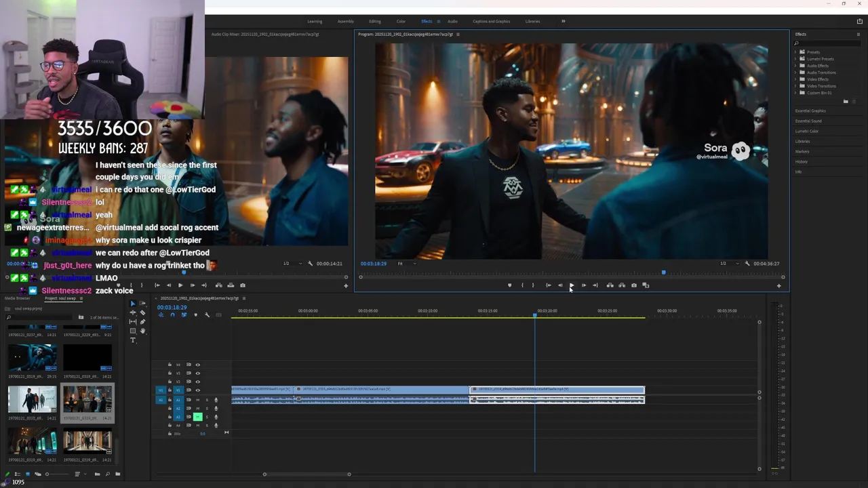Click Mark In in Program monitor
The height and width of the screenshot is (488, 868).
coord(522,285)
